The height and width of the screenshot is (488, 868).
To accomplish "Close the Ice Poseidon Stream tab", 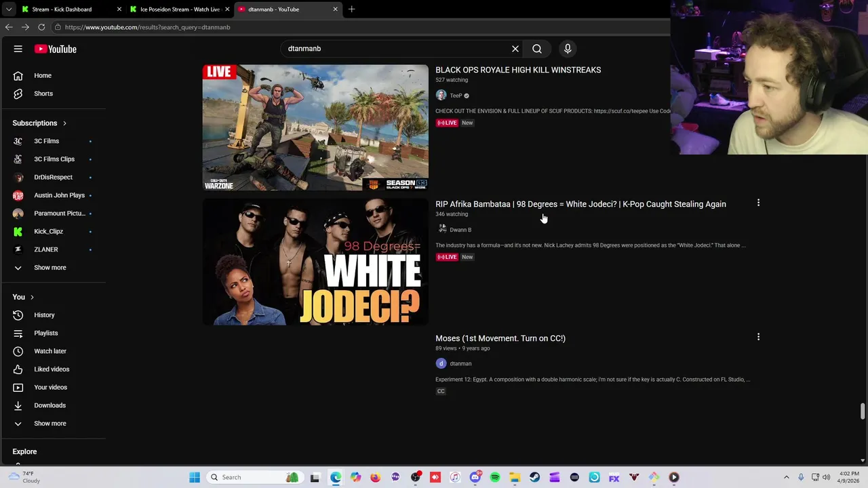I will (227, 9).
